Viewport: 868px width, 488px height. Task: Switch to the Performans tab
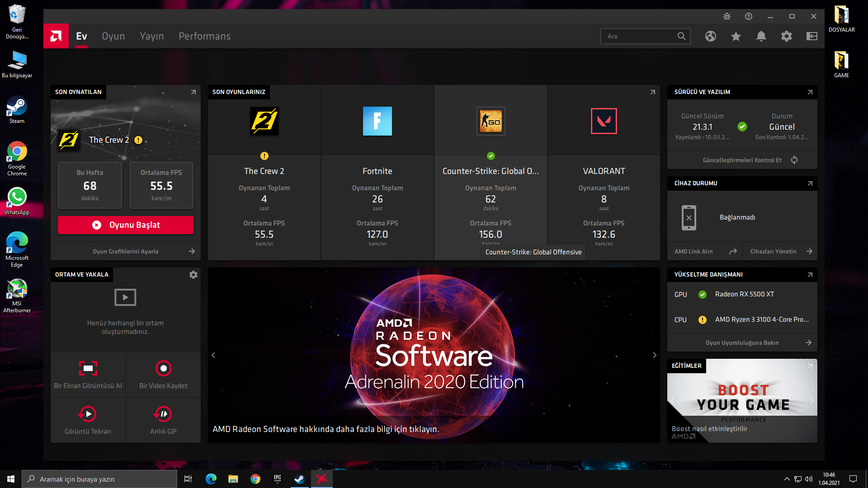204,36
